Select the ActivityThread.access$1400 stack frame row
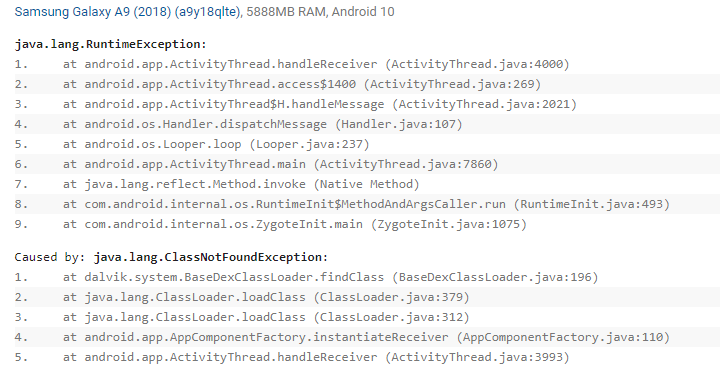 point(367,84)
